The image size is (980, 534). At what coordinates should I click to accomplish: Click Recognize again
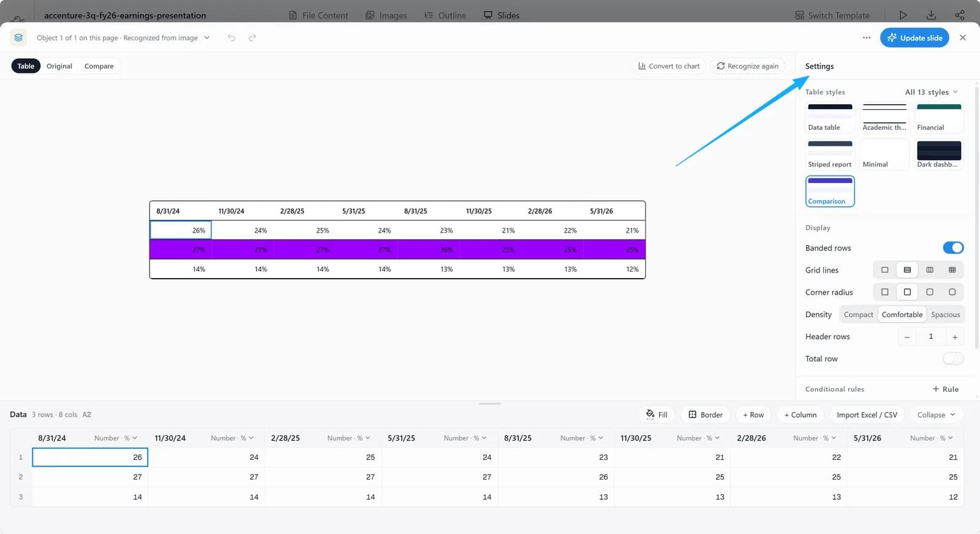(x=748, y=66)
